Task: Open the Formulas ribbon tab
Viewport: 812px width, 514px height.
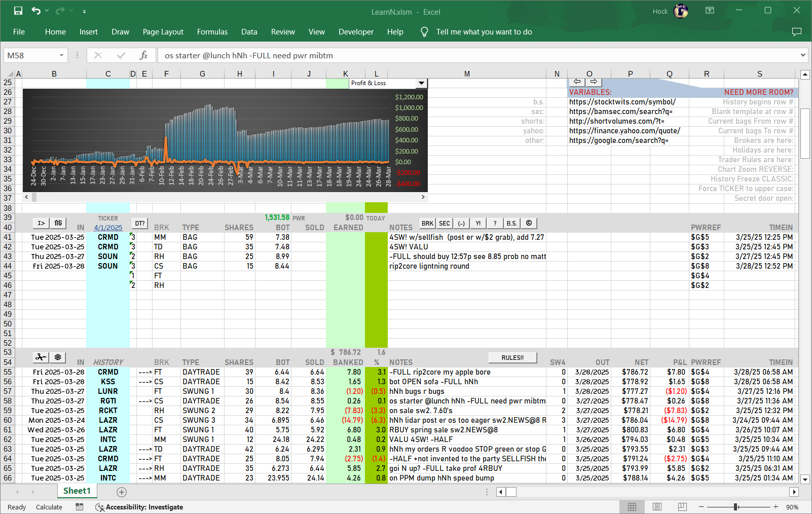Action: [x=212, y=32]
